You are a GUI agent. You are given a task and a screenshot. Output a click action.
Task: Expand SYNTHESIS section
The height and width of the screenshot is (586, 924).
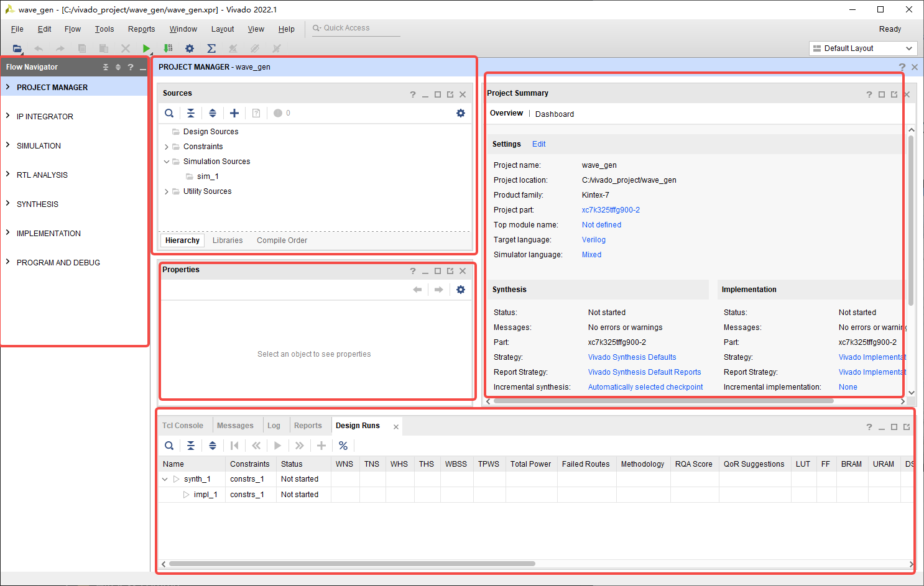7,203
